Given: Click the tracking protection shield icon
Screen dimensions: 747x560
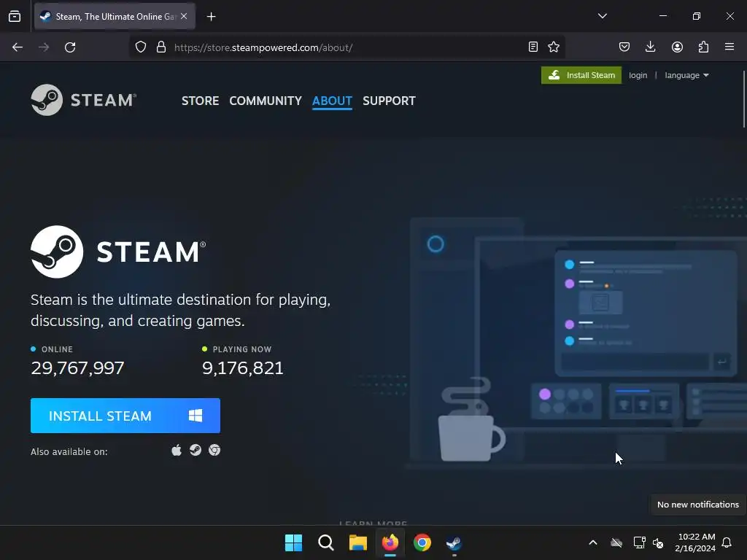Looking at the screenshot, I should (141, 47).
